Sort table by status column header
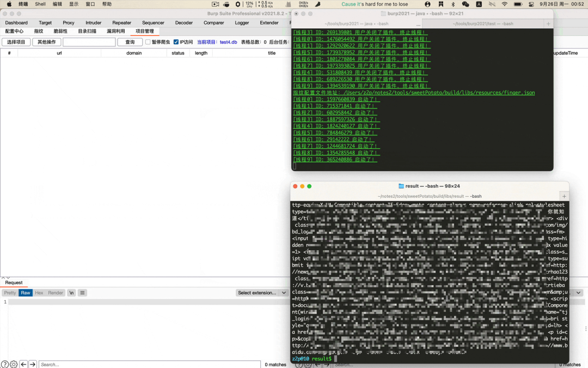The image size is (588, 368). pyautogui.click(x=177, y=53)
